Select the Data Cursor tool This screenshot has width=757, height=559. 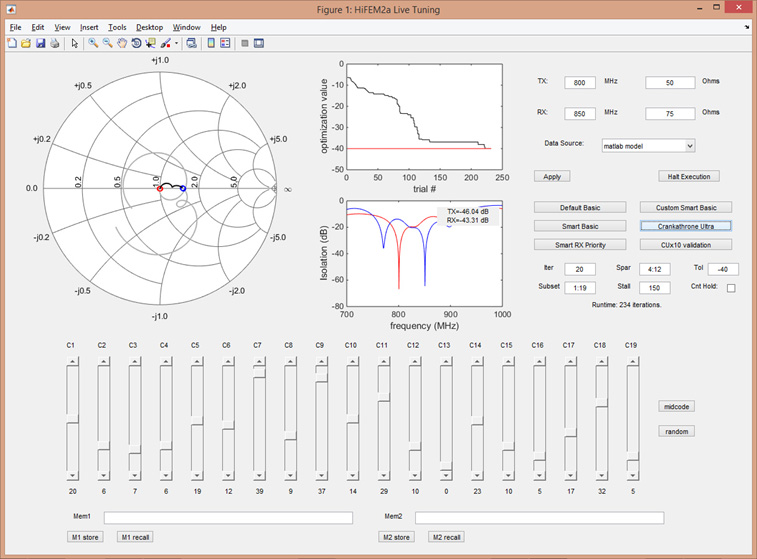point(150,43)
